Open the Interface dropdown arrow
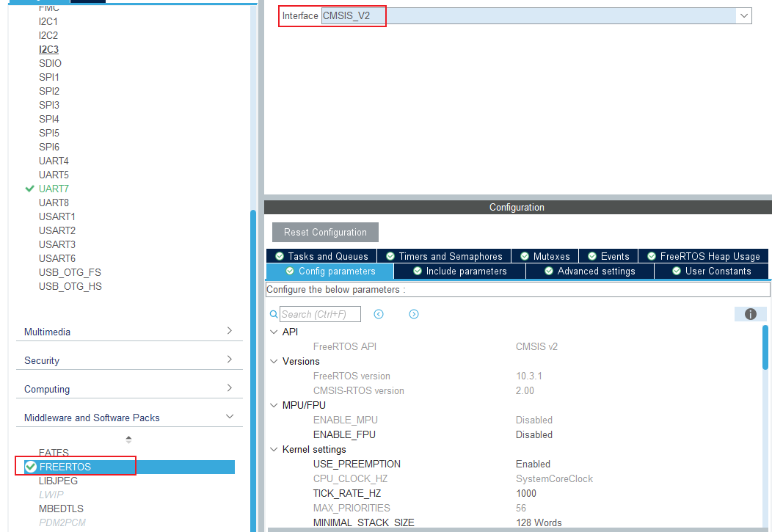772x532 pixels. click(744, 15)
